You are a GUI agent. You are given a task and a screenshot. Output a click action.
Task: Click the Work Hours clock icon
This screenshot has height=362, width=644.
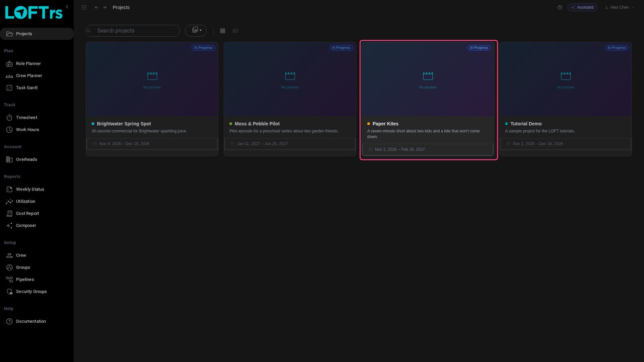[x=9, y=130]
